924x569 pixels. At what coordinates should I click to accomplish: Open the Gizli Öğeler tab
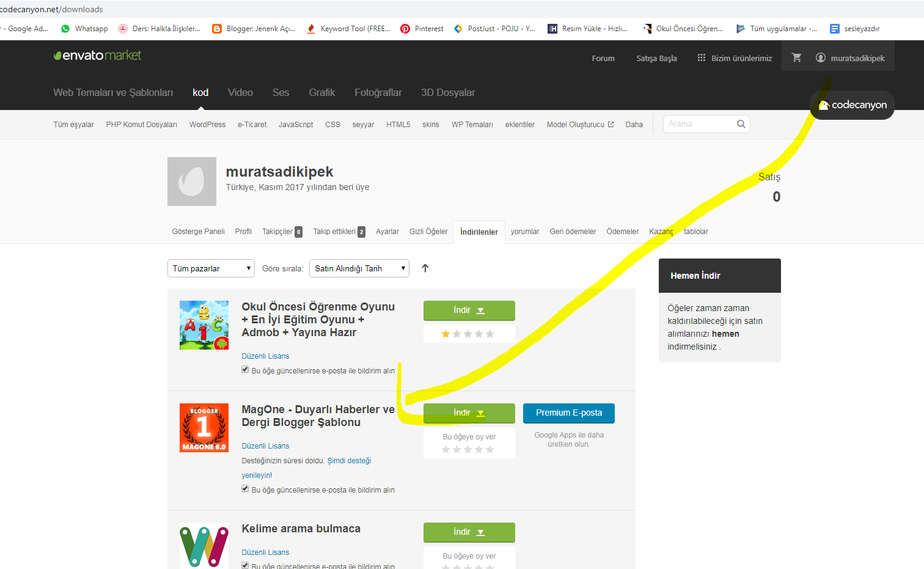point(428,232)
